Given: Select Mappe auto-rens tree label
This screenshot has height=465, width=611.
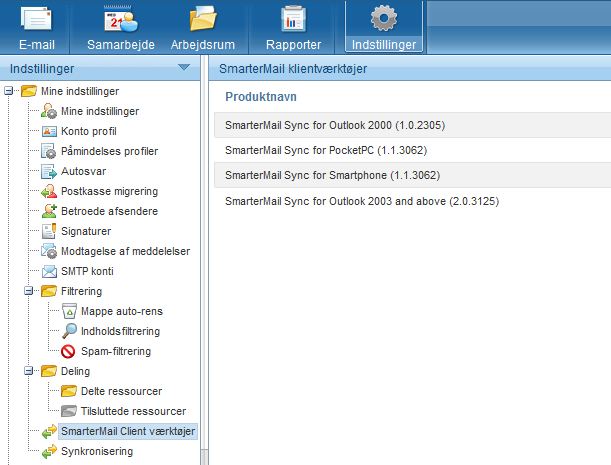Looking at the screenshot, I should click(122, 311).
